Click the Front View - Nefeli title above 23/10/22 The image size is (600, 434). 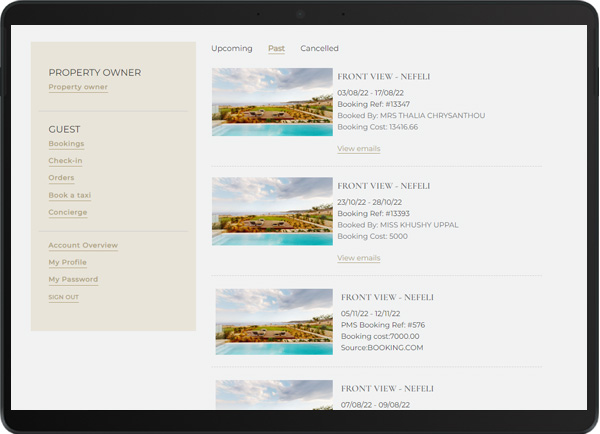(383, 186)
